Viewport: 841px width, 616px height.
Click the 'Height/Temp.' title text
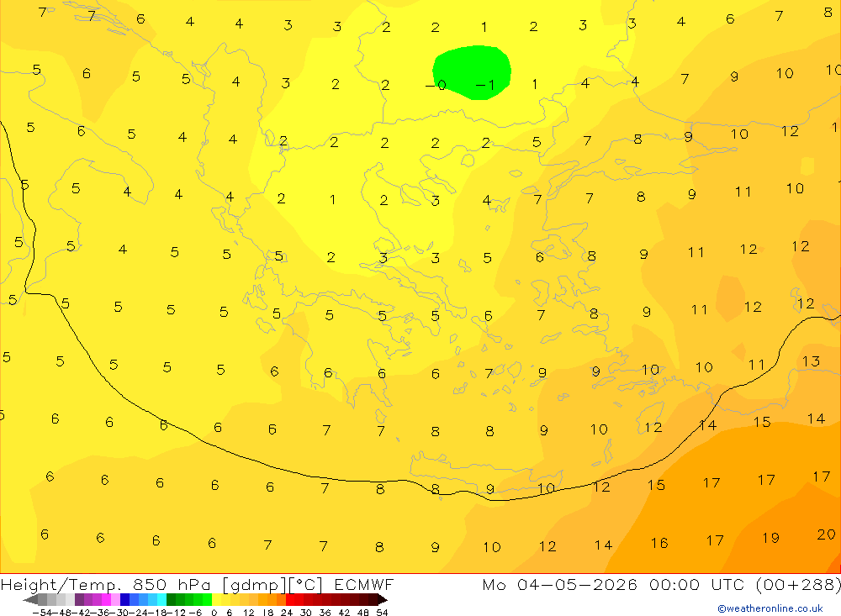[x=62, y=584]
